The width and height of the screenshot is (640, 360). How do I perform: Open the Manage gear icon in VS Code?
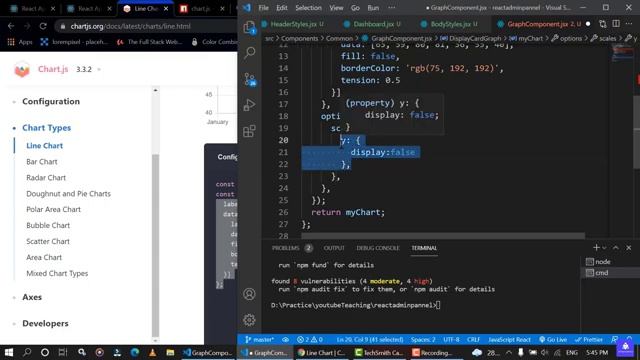click(249, 320)
